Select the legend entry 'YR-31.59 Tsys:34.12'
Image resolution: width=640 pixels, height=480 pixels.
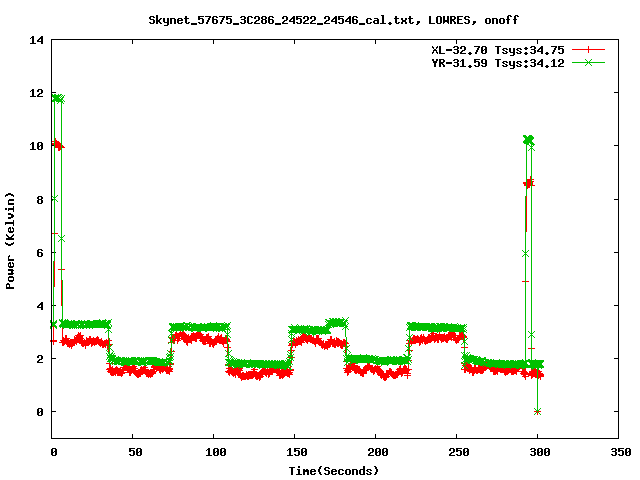(498, 63)
